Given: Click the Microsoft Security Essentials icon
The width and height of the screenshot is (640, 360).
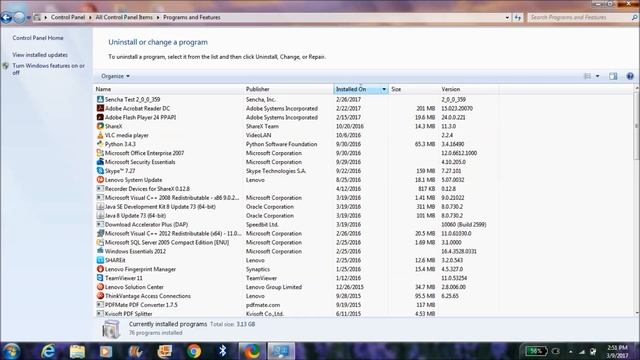Looking at the screenshot, I should pyautogui.click(x=100, y=162).
